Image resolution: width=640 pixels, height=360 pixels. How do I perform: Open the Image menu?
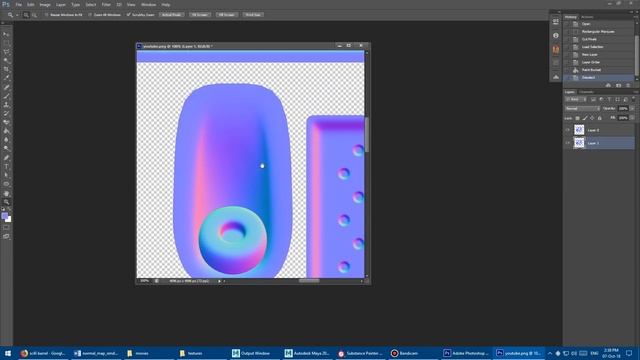45,4
